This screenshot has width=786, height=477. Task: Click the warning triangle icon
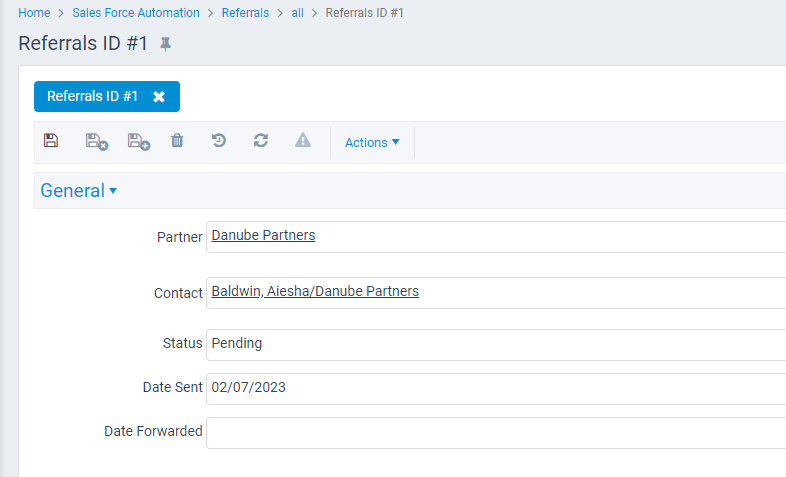pos(303,142)
